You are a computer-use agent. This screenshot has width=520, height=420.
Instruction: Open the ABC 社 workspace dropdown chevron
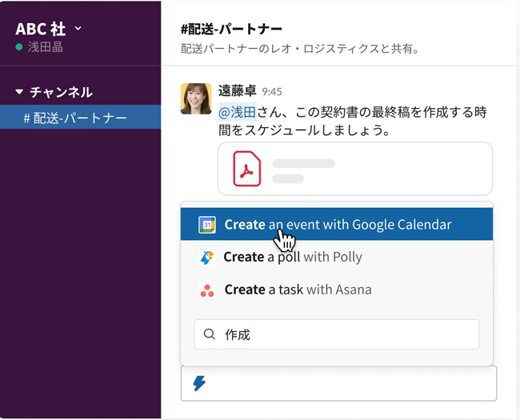(78, 29)
